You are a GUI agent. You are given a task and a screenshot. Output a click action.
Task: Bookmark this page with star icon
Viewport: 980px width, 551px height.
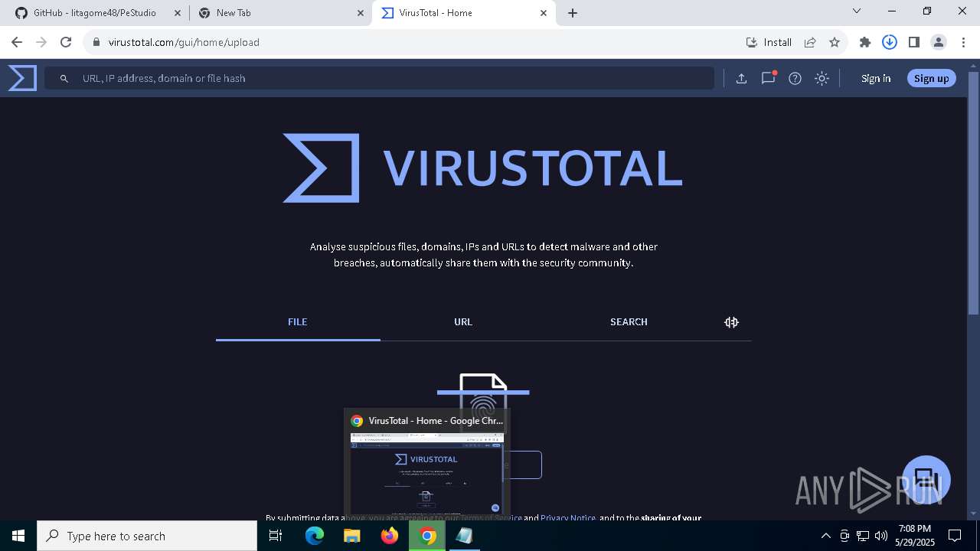tap(835, 42)
